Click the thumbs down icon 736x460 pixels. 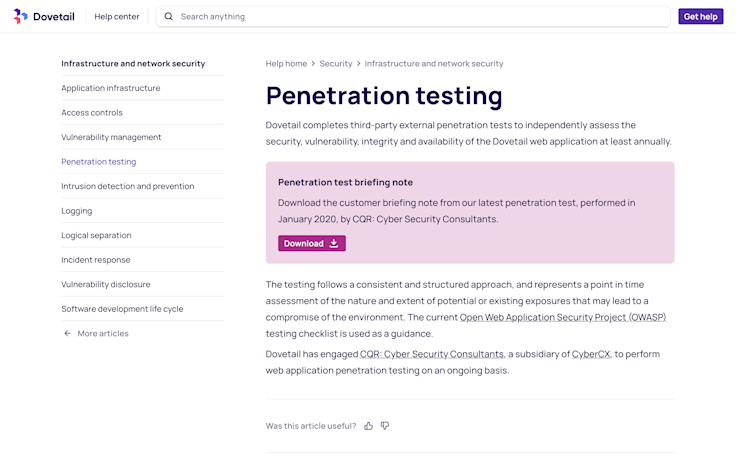click(385, 426)
